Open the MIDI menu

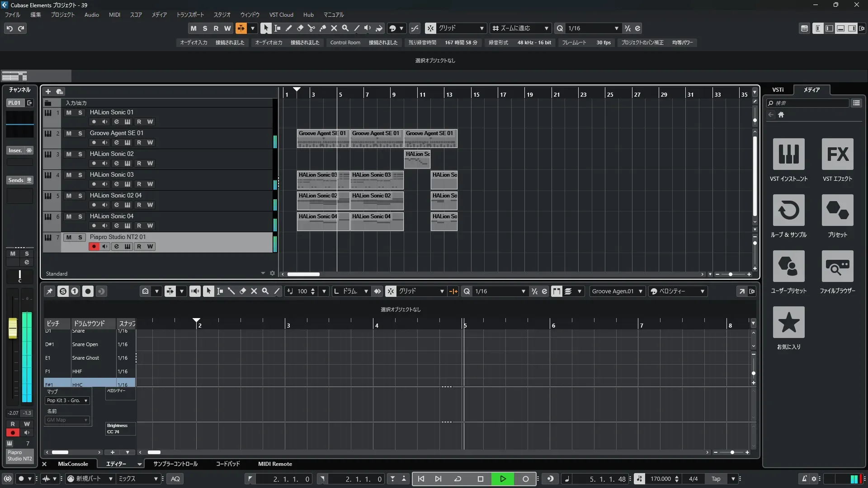[x=114, y=14]
